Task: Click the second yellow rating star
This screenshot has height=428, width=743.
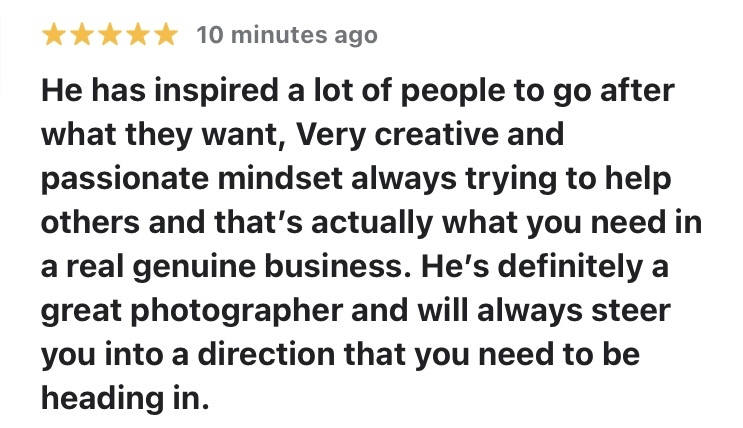Action: click(83, 36)
